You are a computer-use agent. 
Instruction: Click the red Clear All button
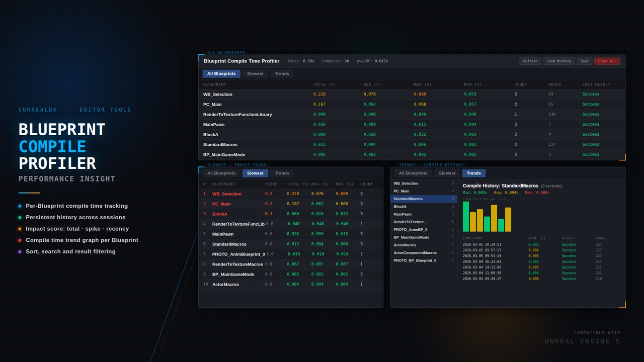pos(607,61)
